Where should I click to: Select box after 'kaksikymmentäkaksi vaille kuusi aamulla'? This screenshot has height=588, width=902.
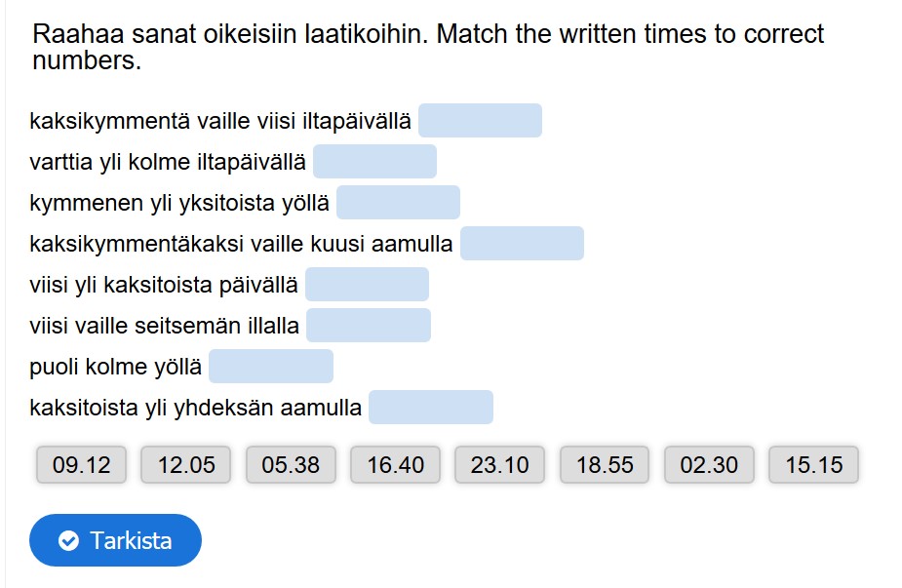[522, 244]
